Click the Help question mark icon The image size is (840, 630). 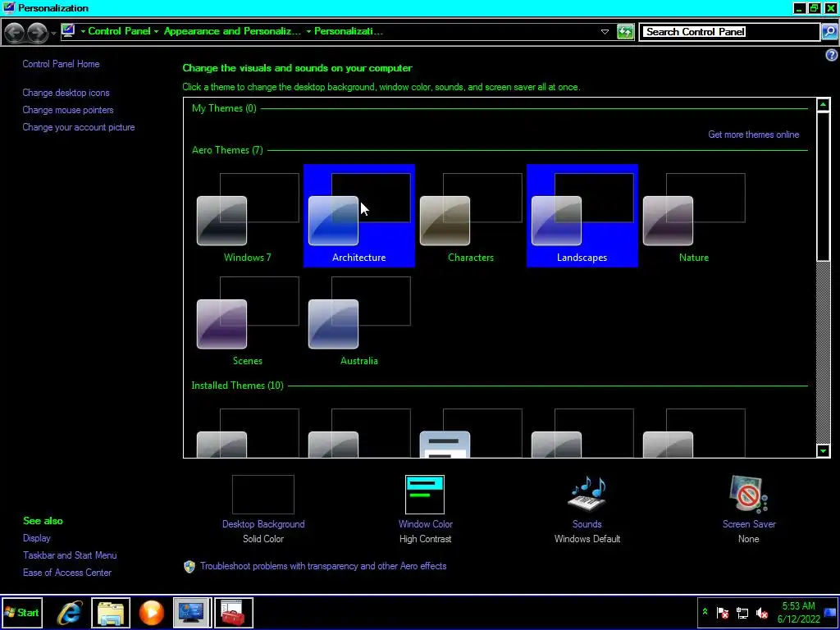pyautogui.click(x=832, y=55)
